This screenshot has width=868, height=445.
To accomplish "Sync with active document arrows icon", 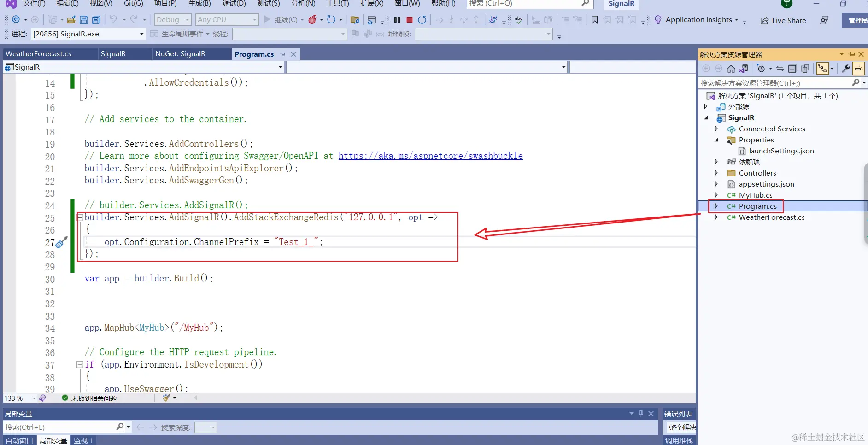I will coord(780,69).
